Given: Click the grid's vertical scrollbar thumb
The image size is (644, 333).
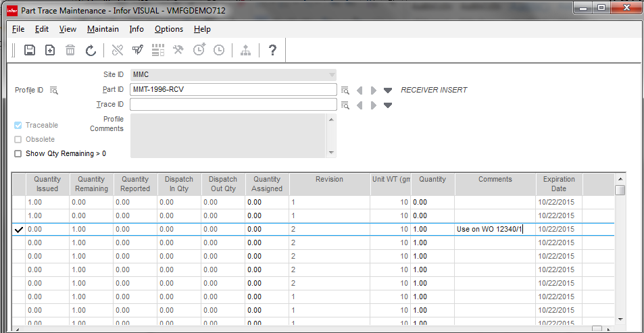Looking at the screenshot, I should tap(620, 190).
